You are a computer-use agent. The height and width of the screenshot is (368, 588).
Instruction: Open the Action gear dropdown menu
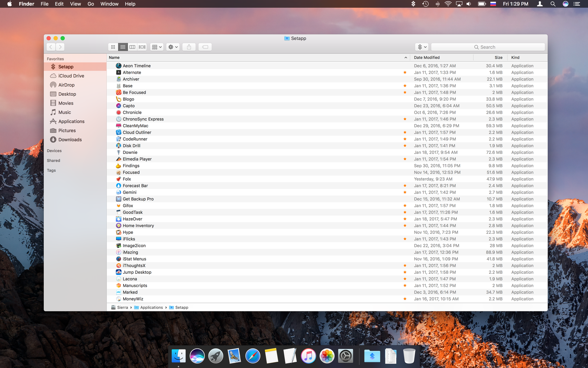[173, 47]
